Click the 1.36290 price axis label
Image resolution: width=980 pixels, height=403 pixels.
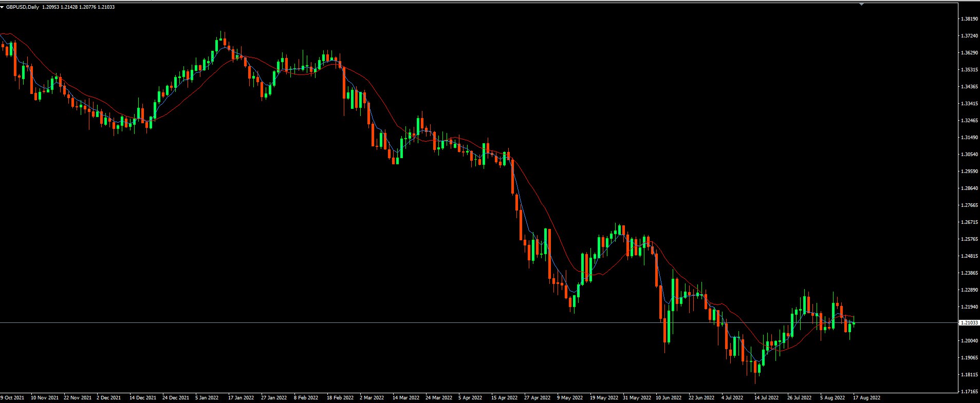coord(969,53)
